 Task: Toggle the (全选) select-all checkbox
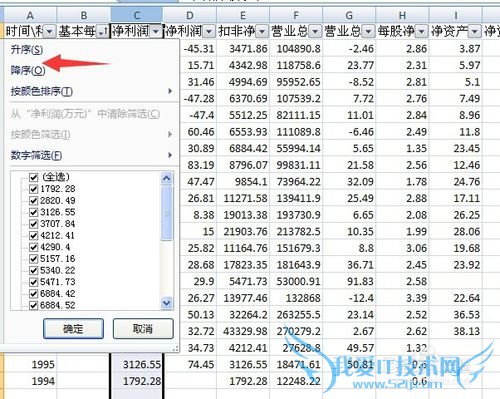click(33, 177)
